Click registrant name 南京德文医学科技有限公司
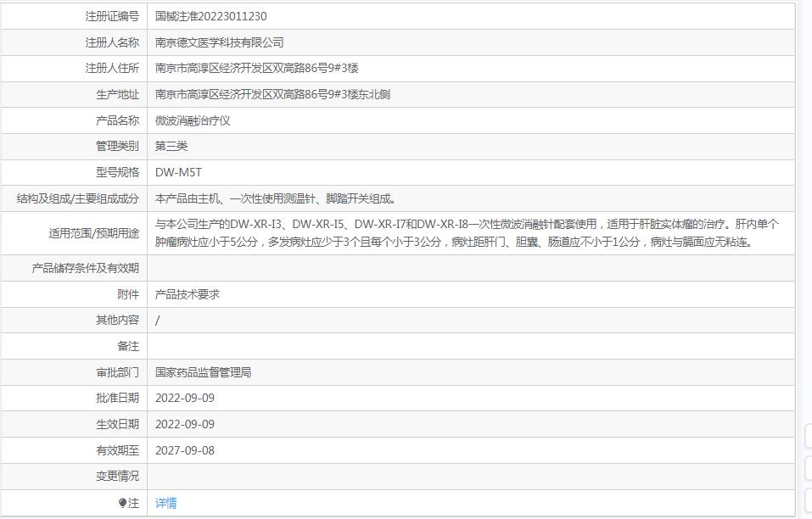812x519 pixels. point(220,42)
